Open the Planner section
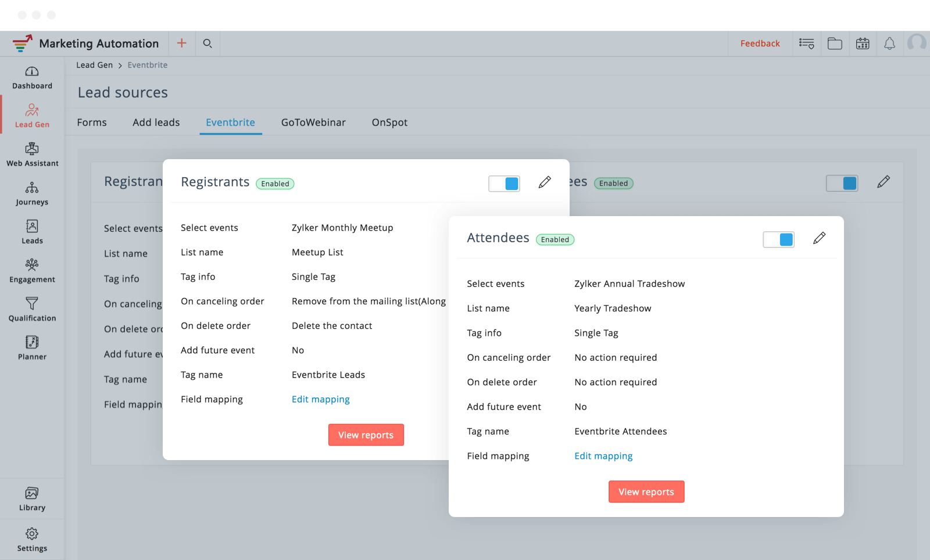The height and width of the screenshot is (560, 930). click(32, 349)
